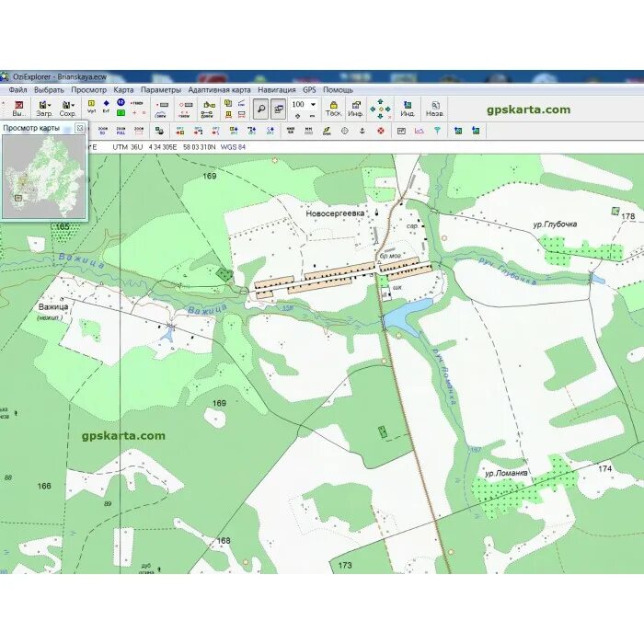Click the region overview map thumbnail
Screen dimensions: 644x644
tap(44, 177)
